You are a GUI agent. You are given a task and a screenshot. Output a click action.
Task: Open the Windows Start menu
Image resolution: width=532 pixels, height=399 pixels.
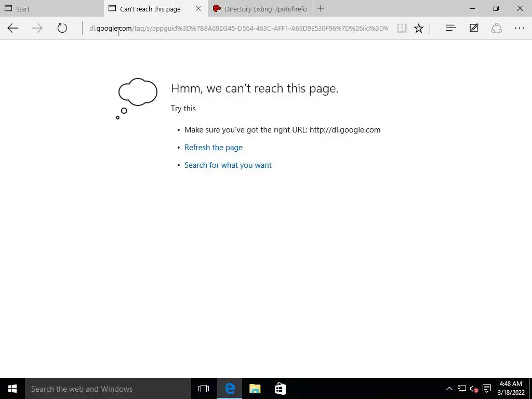pyautogui.click(x=12, y=389)
